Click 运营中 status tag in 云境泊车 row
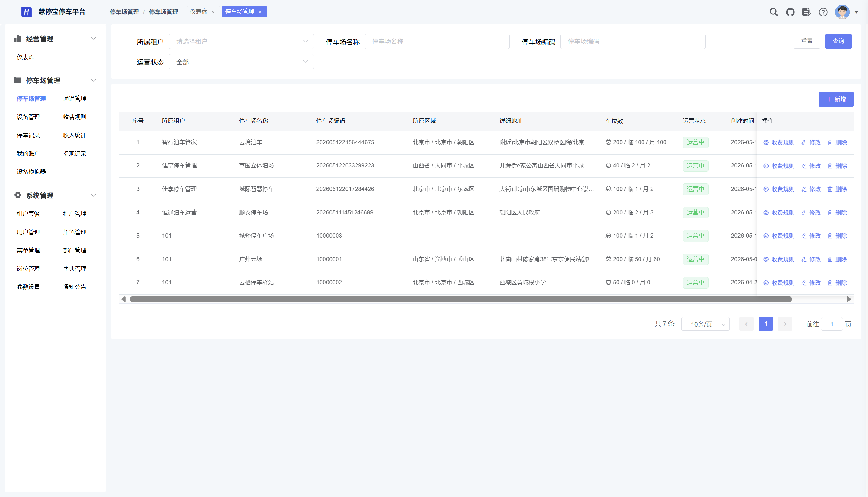 pyautogui.click(x=695, y=142)
